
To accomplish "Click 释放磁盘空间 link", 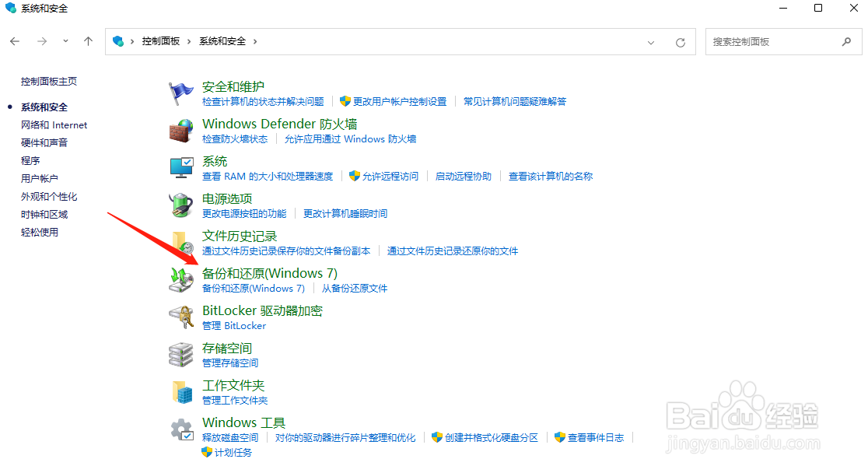I will click(x=230, y=438).
